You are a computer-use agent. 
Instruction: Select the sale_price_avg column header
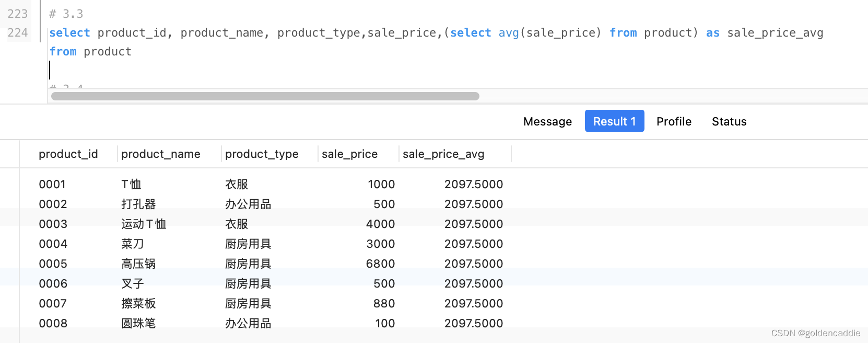pyautogui.click(x=443, y=154)
